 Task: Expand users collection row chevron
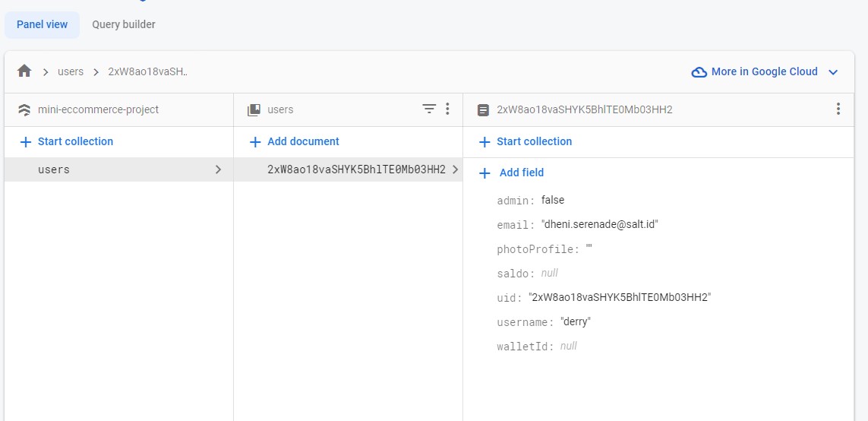218,169
